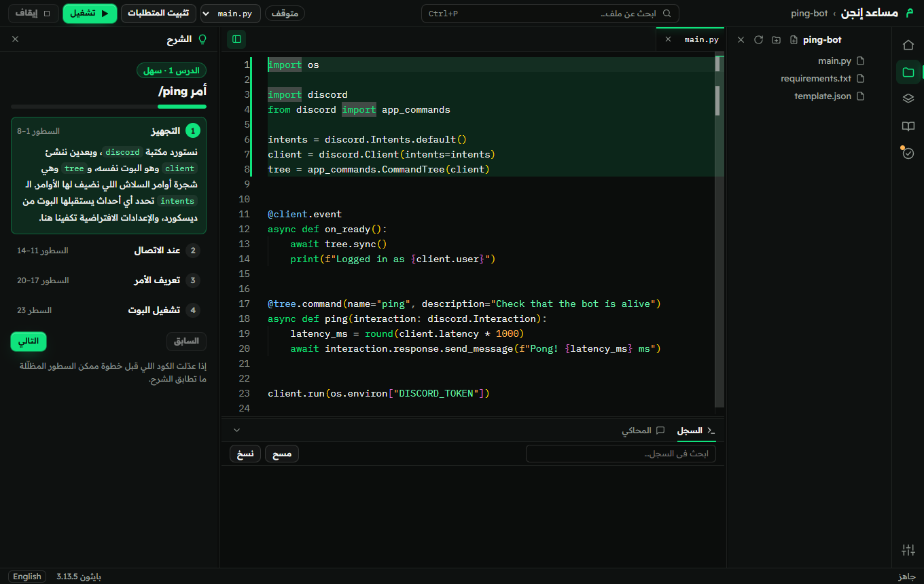
Task: Open the book lessons icon in the sidebar
Action: click(x=908, y=126)
